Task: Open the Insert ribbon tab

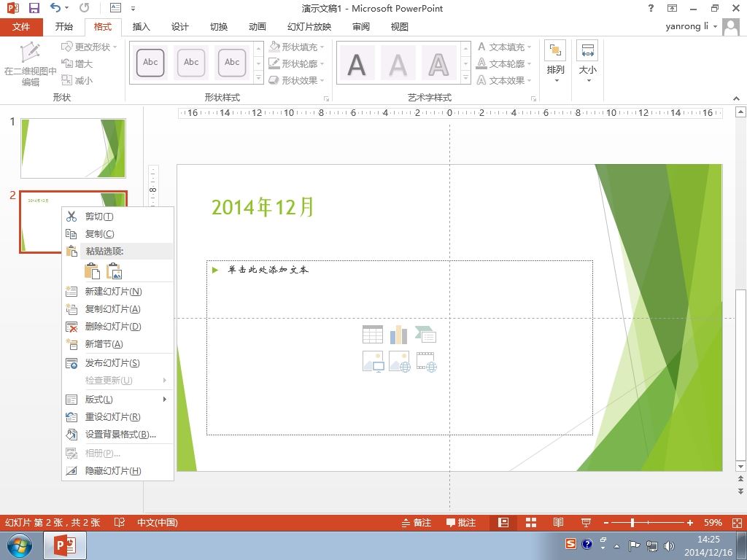Action: (x=141, y=27)
